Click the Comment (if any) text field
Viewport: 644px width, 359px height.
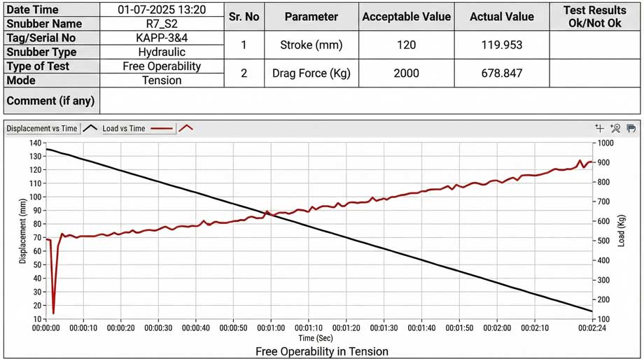[x=370, y=101]
